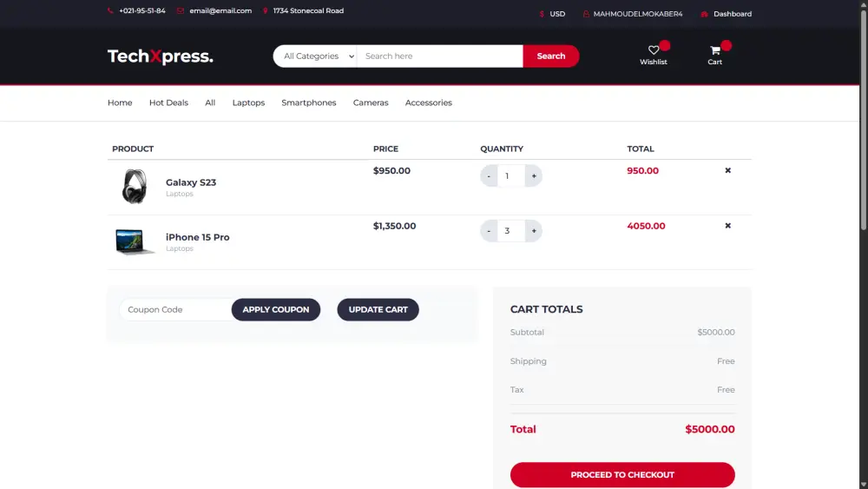Open the Dashboard link

pos(732,14)
